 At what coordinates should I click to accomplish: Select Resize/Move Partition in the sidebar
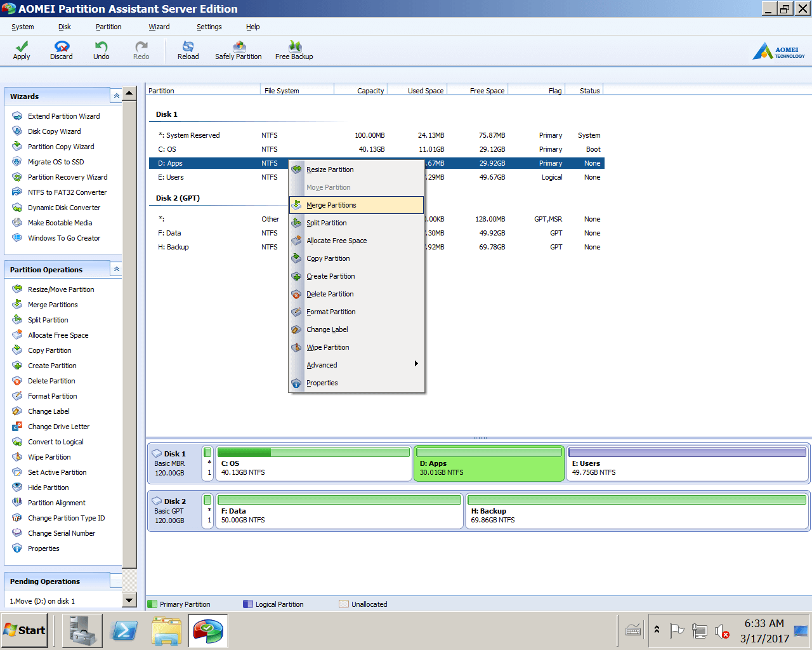(53, 289)
